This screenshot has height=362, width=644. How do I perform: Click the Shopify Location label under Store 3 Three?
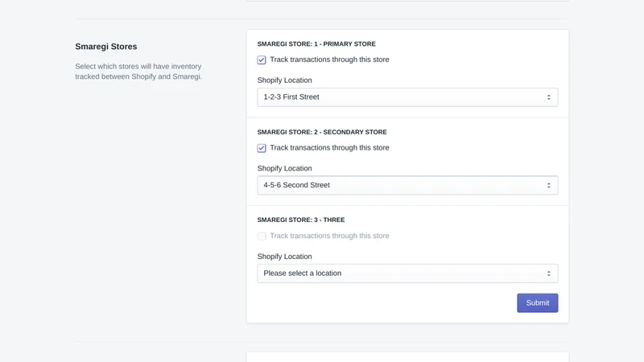tap(285, 257)
